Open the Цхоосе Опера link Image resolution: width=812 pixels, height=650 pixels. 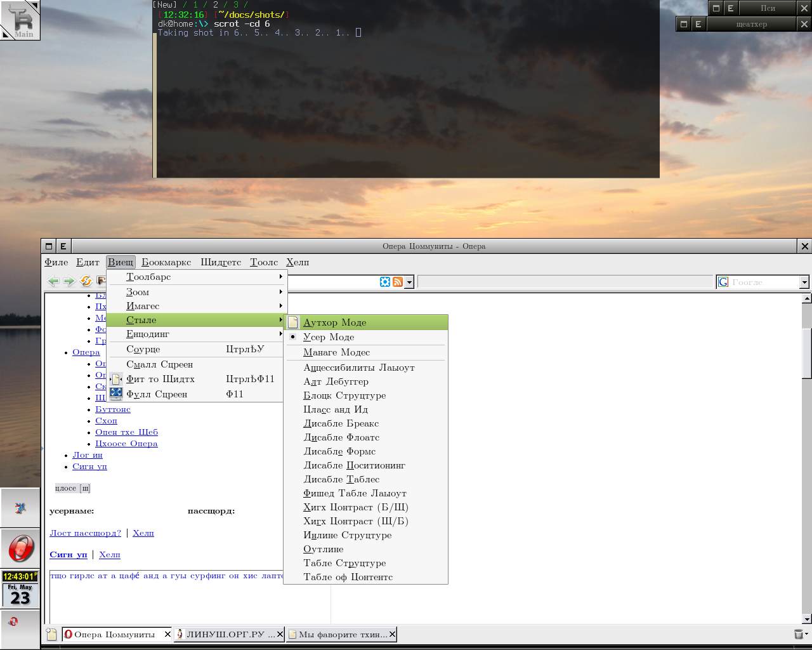point(126,444)
